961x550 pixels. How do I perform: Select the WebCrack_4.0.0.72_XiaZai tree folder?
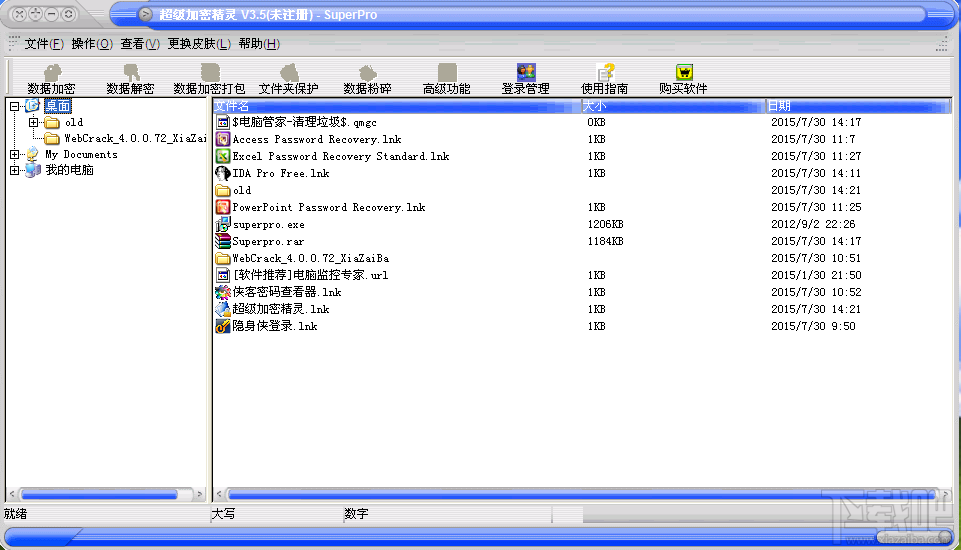135,139
